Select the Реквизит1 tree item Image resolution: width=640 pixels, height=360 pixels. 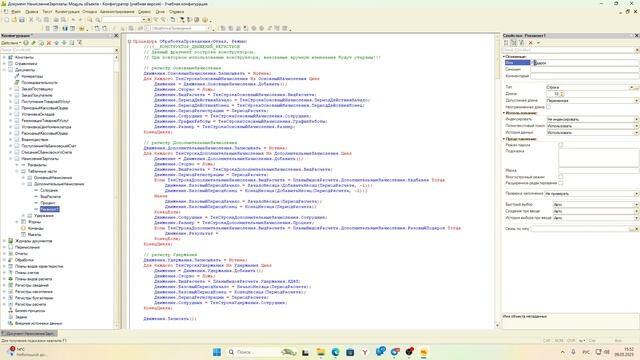(x=50, y=209)
